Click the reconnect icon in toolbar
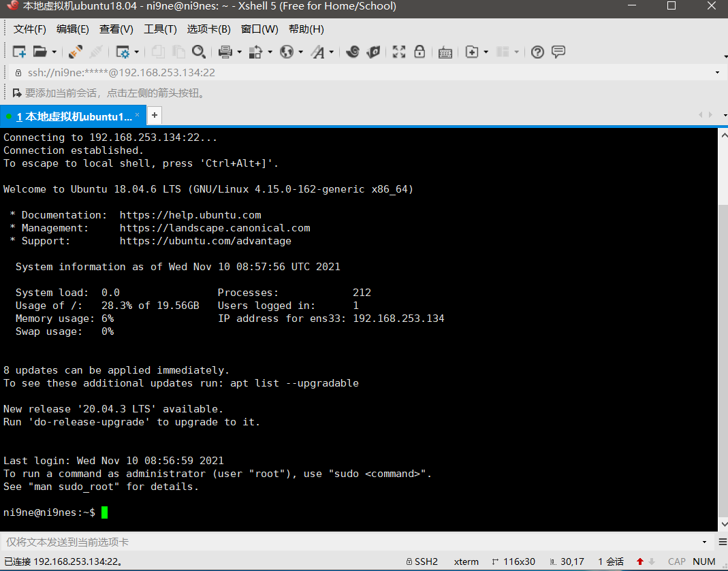The width and height of the screenshot is (728, 571). pos(76,52)
